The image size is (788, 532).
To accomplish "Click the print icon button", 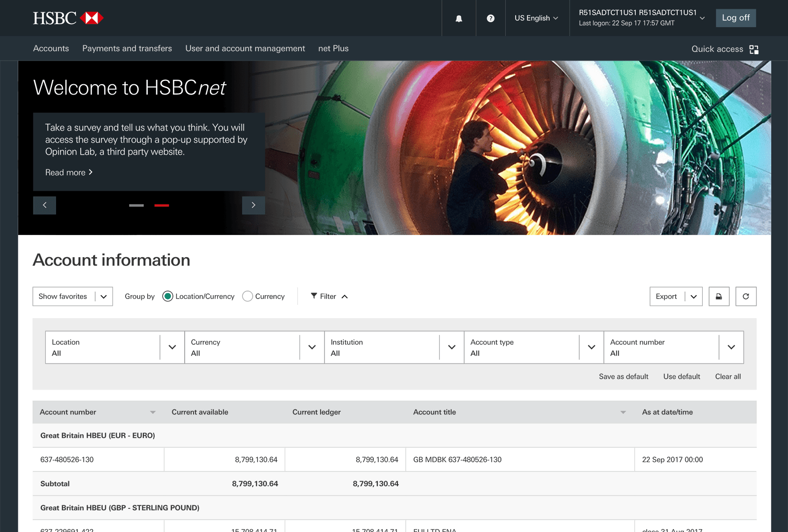I will (719, 297).
